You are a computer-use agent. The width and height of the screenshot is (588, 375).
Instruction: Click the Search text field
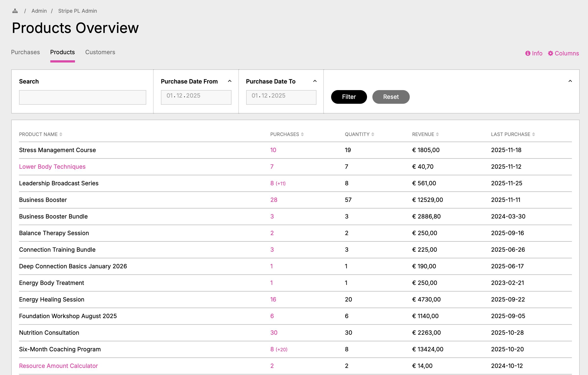(83, 97)
